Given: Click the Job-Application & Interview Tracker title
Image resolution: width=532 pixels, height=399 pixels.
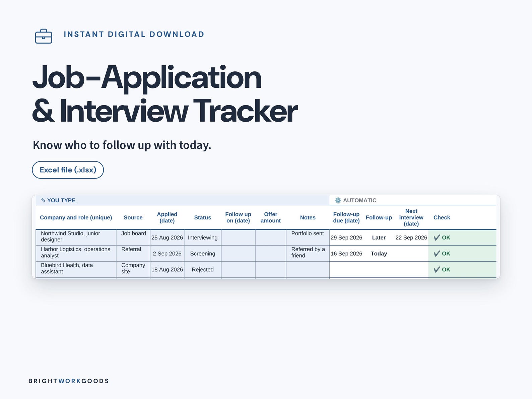Looking at the screenshot, I should click(x=165, y=94).
